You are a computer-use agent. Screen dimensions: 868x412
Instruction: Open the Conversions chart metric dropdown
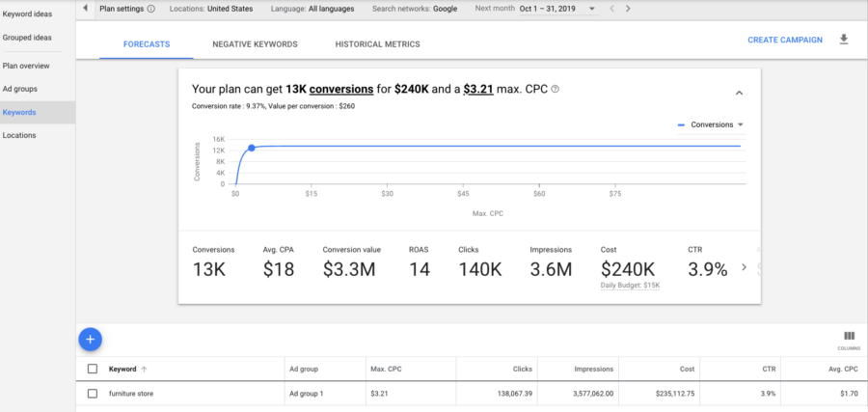click(x=712, y=125)
